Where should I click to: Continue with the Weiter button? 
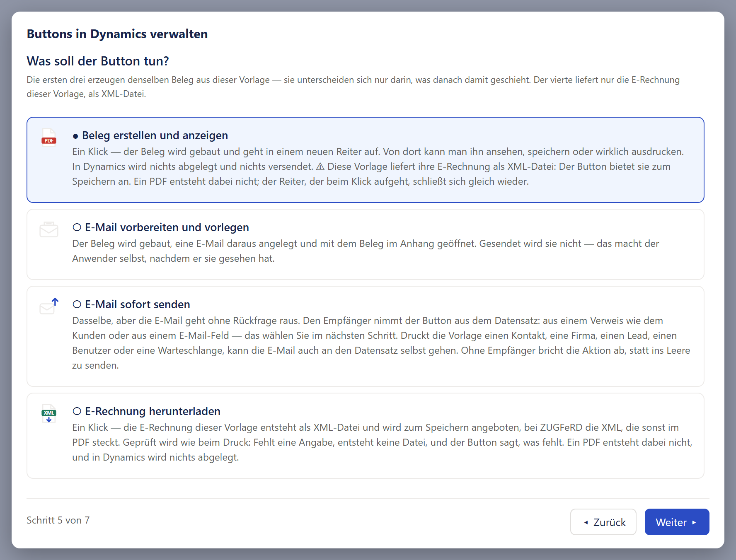[677, 522]
